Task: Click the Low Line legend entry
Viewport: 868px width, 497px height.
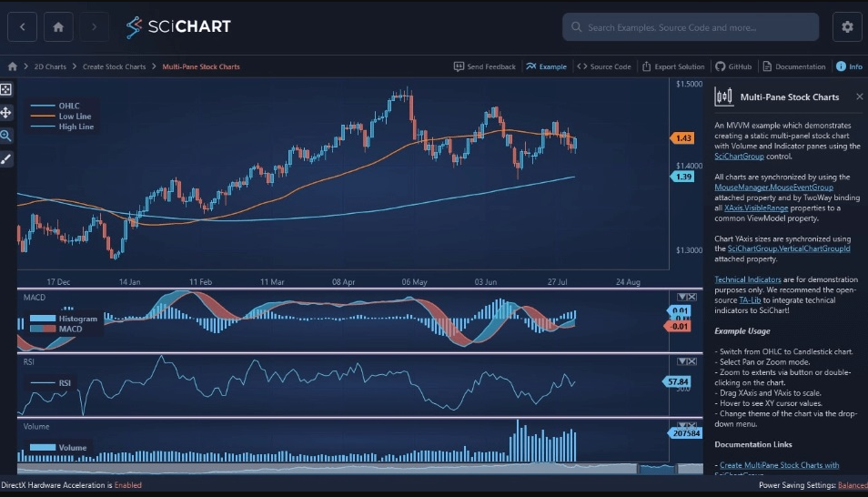Action: (x=61, y=117)
